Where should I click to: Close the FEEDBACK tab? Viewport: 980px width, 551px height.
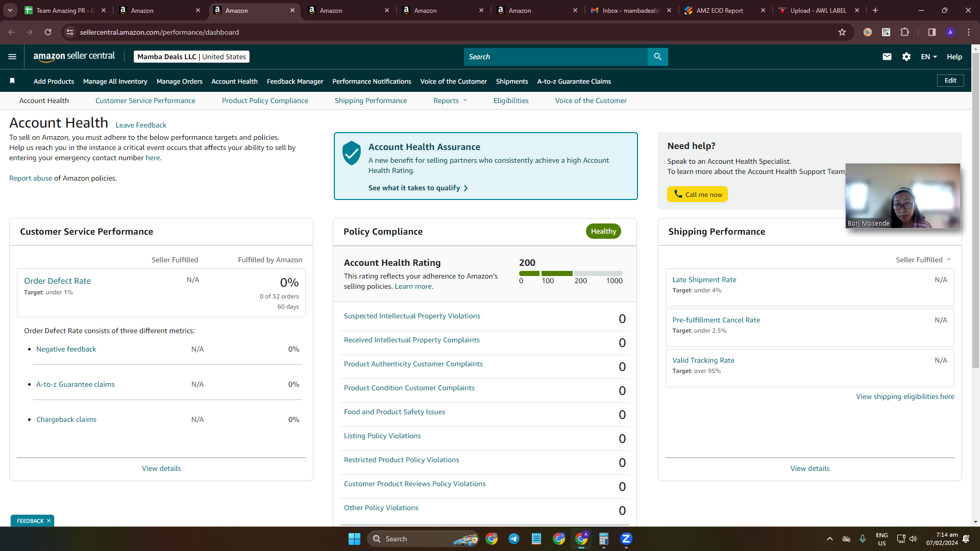(x=48, y=521)
